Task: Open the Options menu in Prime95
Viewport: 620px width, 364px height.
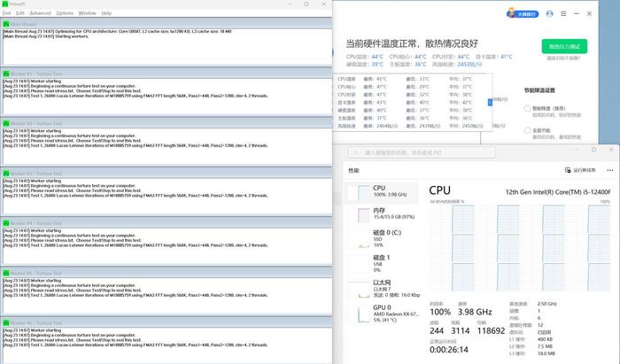Action: coord(65,13)
